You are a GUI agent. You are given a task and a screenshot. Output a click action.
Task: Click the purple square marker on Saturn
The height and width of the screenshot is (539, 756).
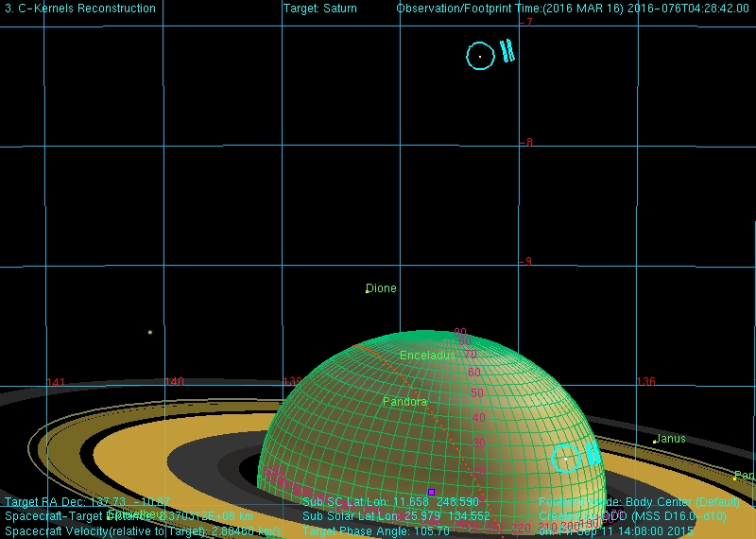[x=432, y=493]
